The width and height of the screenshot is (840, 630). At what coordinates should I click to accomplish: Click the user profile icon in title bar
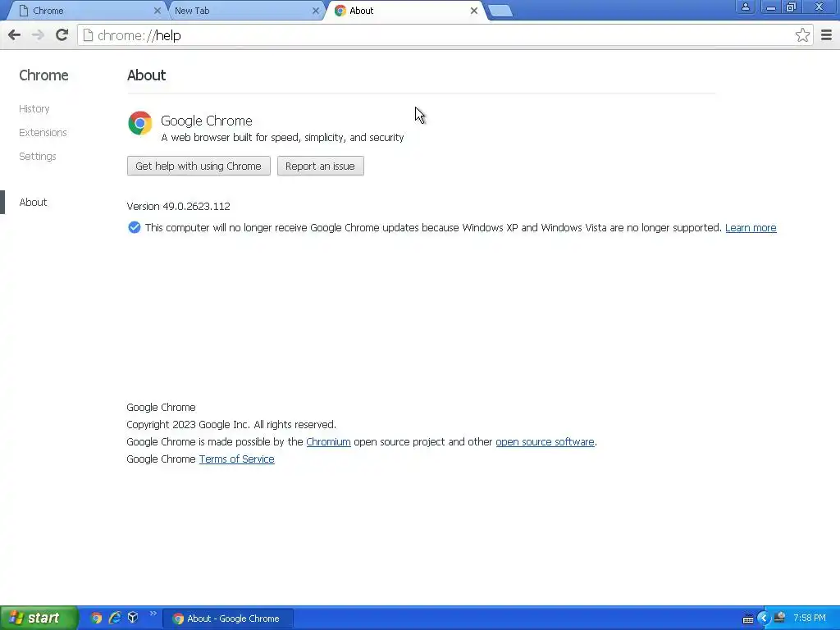(745, 7)
